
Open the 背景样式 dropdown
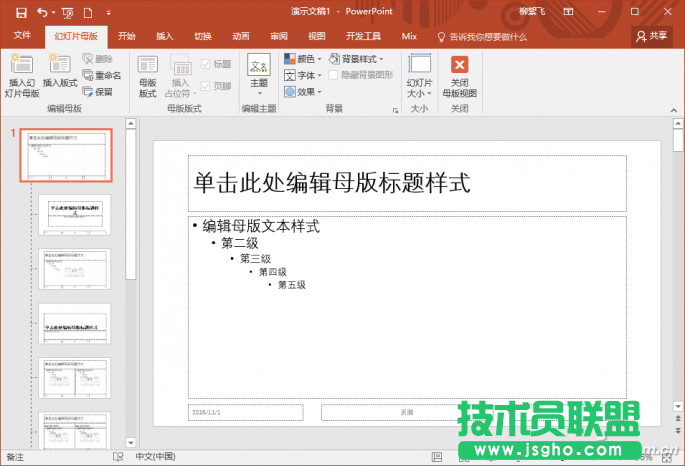click(x=356, y=59)
